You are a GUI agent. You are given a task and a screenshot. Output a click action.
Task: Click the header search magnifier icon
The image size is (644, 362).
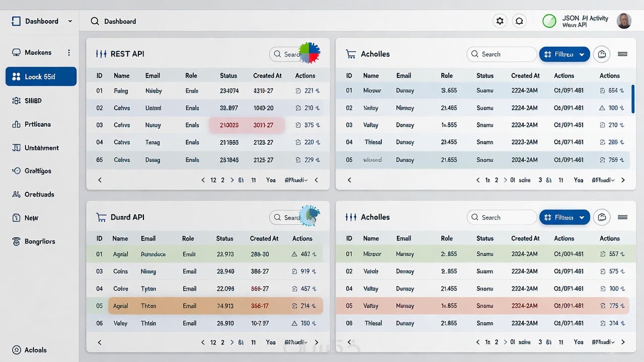coord(95,21)
